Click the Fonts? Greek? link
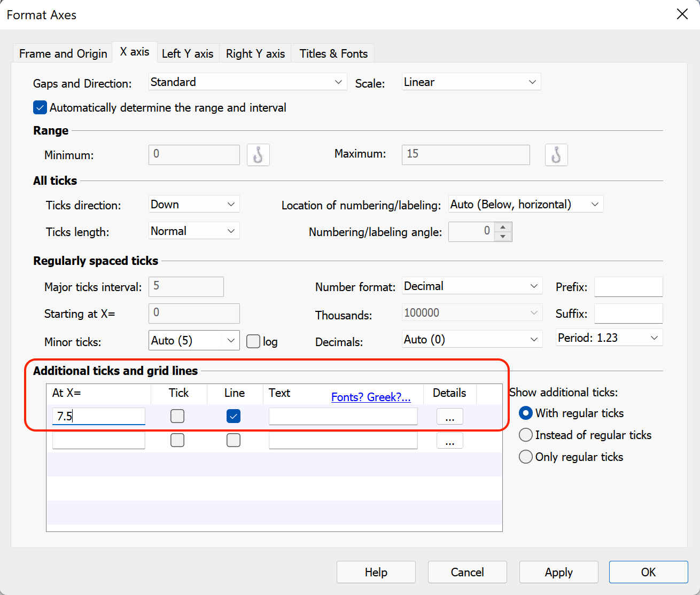 pyautogui.click(x=371, y=397)
